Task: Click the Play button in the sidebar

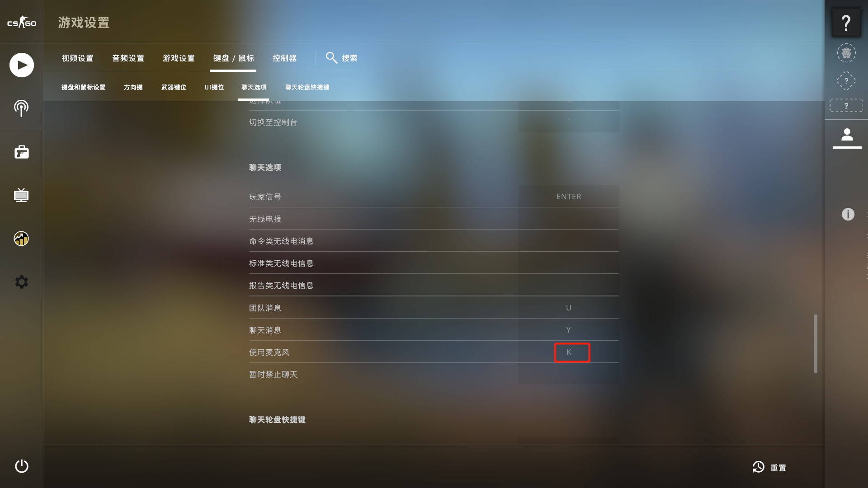Action: point(22,65)
